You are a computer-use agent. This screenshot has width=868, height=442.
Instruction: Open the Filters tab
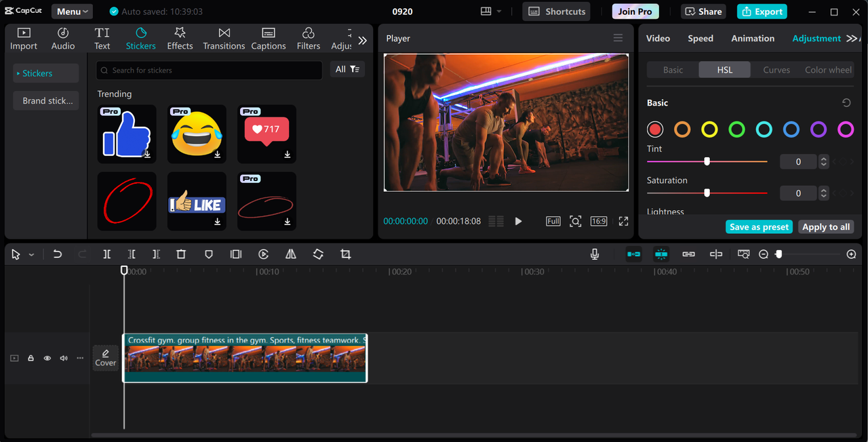309,39
